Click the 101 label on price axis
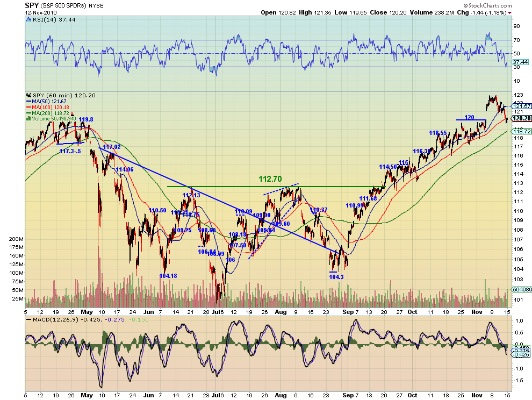This screenshot has width=532, height=400. tap(519, 300)
